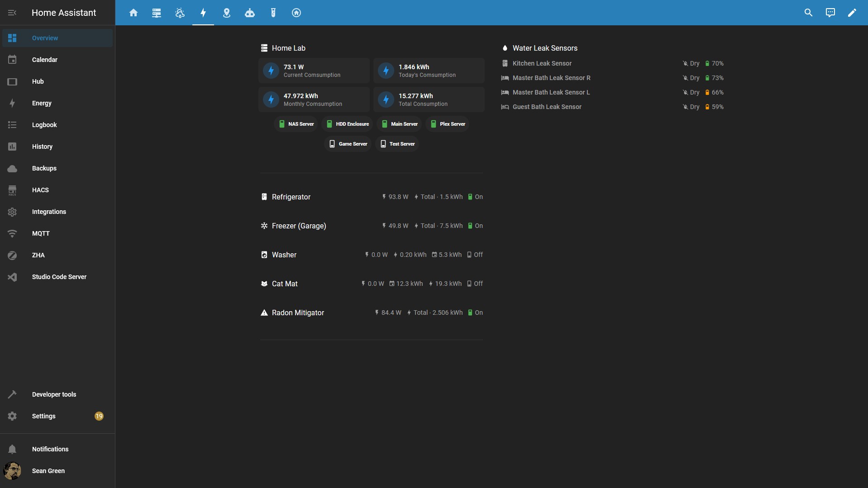
Task: Open Backups in the sidebar
Action: [57, 168]
